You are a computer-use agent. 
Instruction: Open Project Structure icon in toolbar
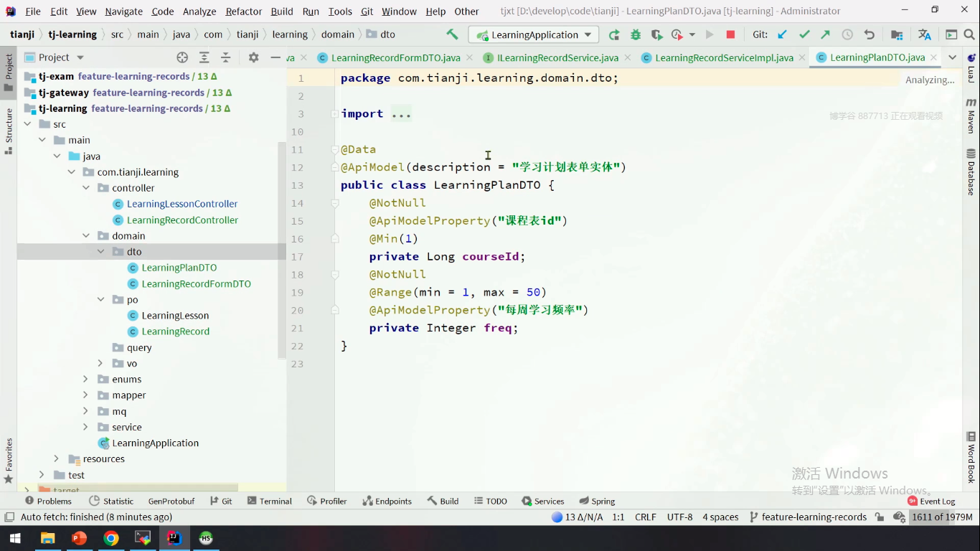click(x=897, y=34)
